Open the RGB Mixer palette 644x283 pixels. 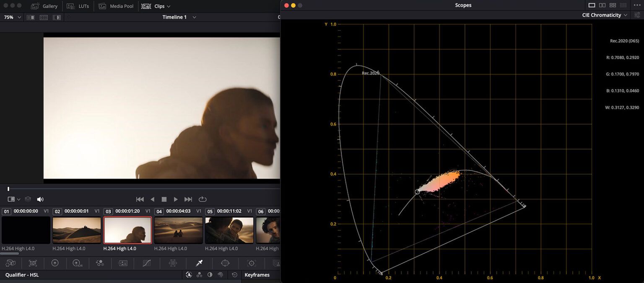tap(99, 263)
